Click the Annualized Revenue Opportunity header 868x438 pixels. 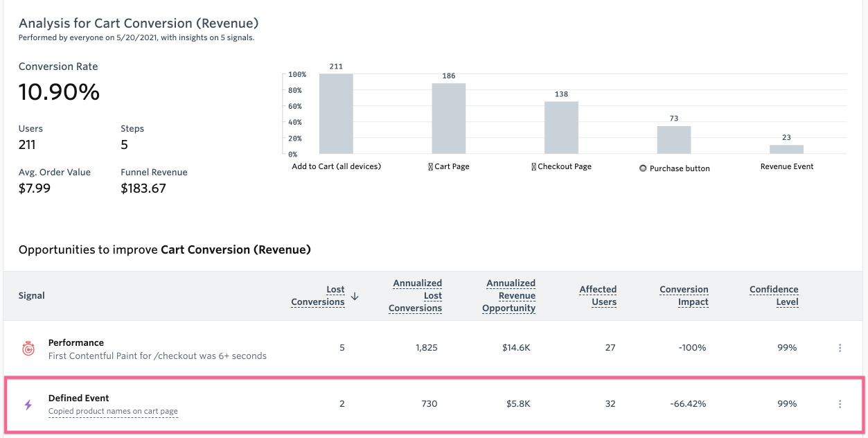(x=509, y=296)
